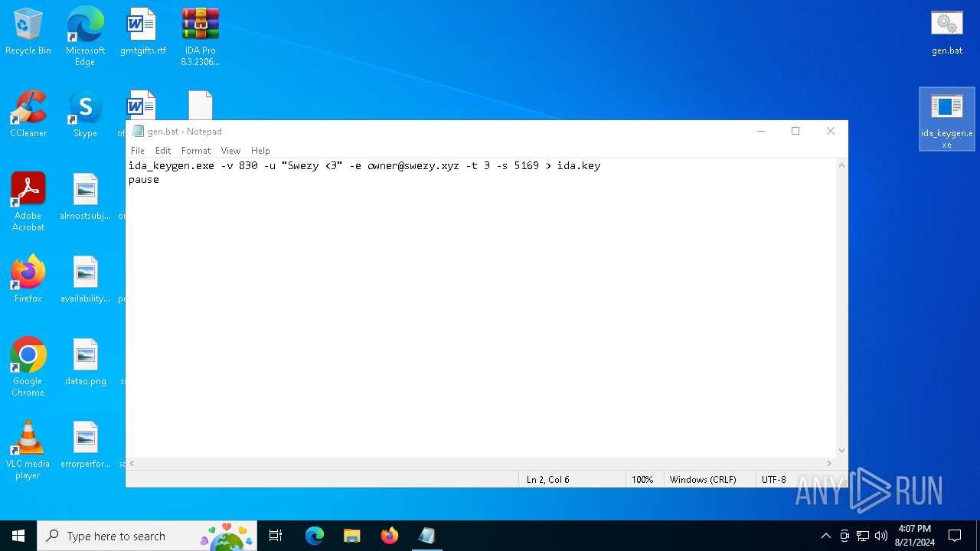Viewport: 980px width, 551px height.
Task: Click the word 'pause' in the editor
Action: [144, 180]
